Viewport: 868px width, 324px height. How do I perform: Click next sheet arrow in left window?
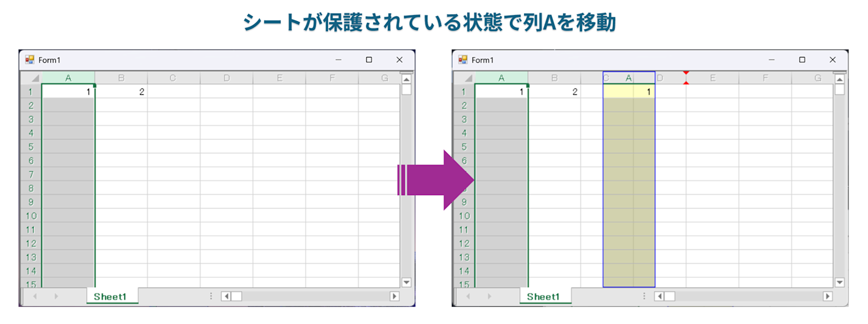56,296
